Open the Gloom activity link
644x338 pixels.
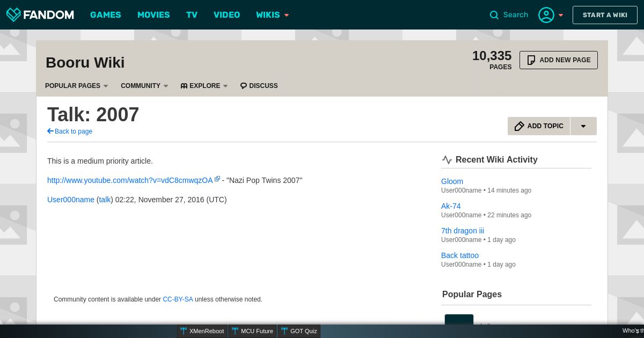point(452,181)
